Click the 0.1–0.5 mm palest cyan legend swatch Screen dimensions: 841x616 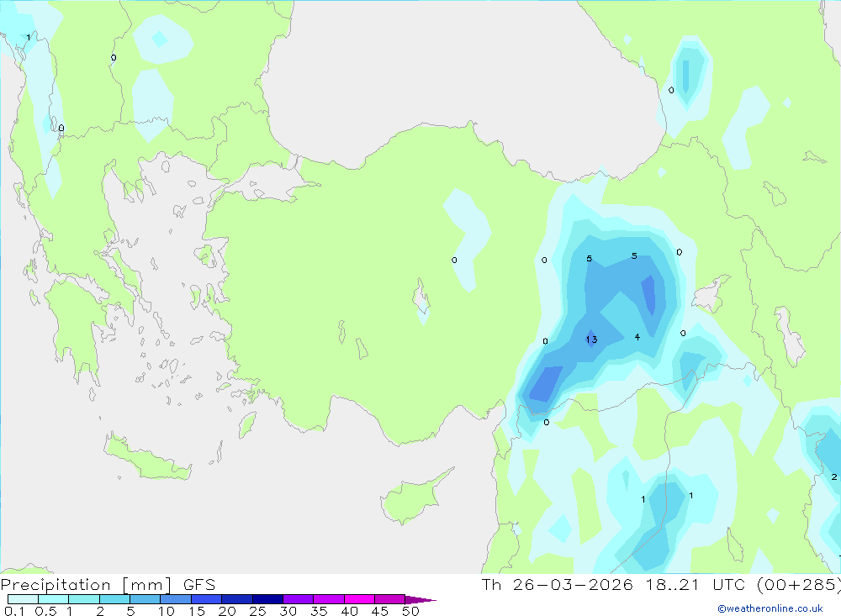(23, 599)
